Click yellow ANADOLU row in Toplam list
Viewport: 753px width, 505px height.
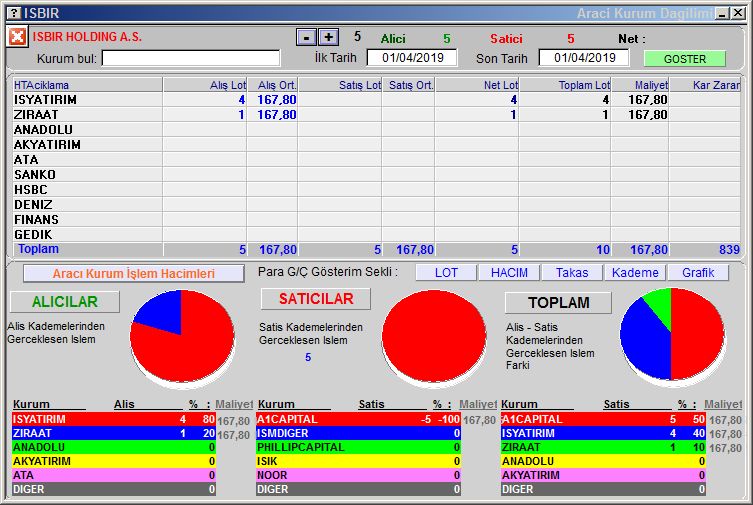coord(603,461)
